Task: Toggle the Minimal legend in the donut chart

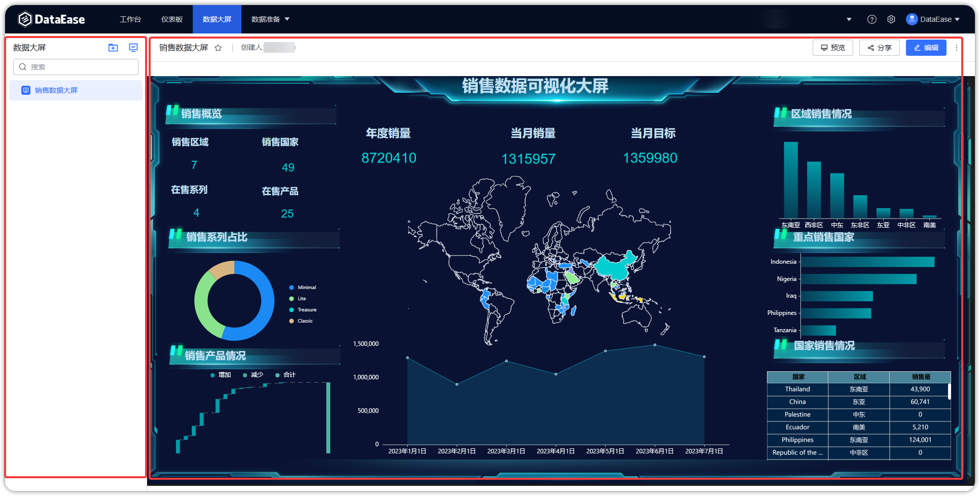Action: pyautogui.click(x=303, y=287)
